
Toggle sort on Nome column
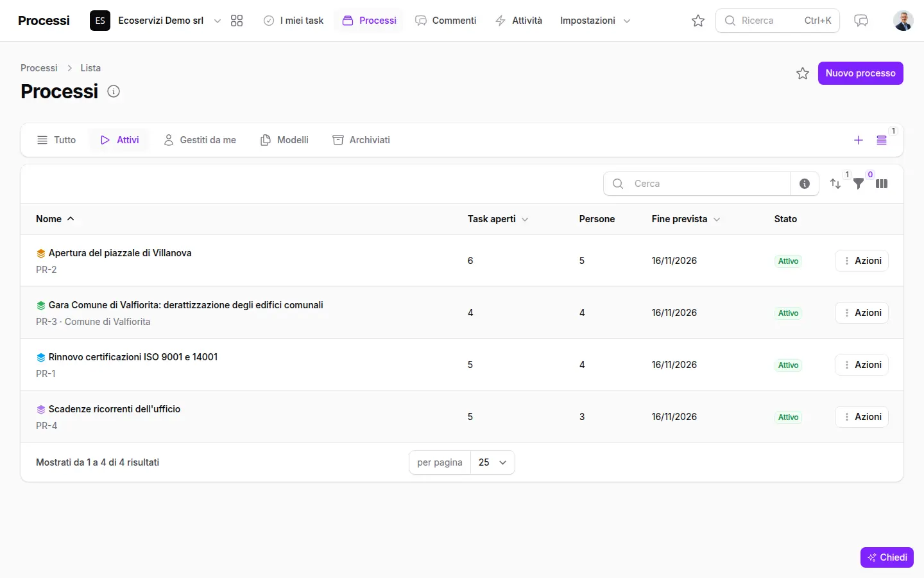pos(55,219)
